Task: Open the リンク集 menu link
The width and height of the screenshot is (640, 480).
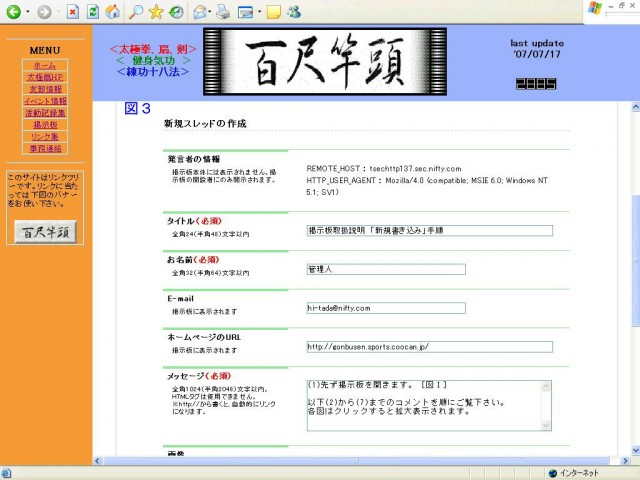Action: pos(44,137)
